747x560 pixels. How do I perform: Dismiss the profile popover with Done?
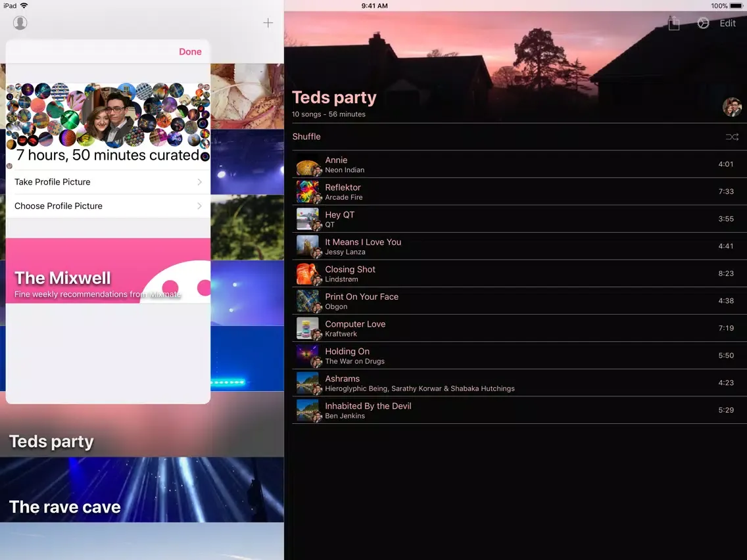pos(190,51)
